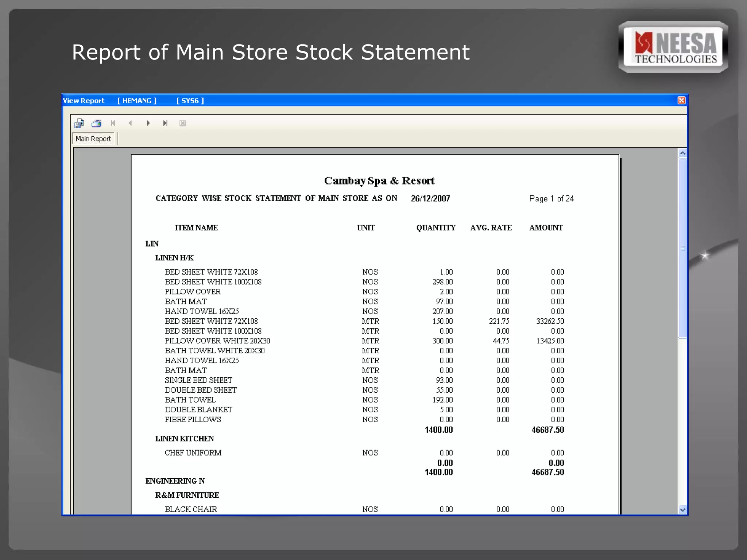Viewport: 747px width, 560px height.
Task: Click the [ SYS6 ] title bar text
Action: [x=190, y=101]
